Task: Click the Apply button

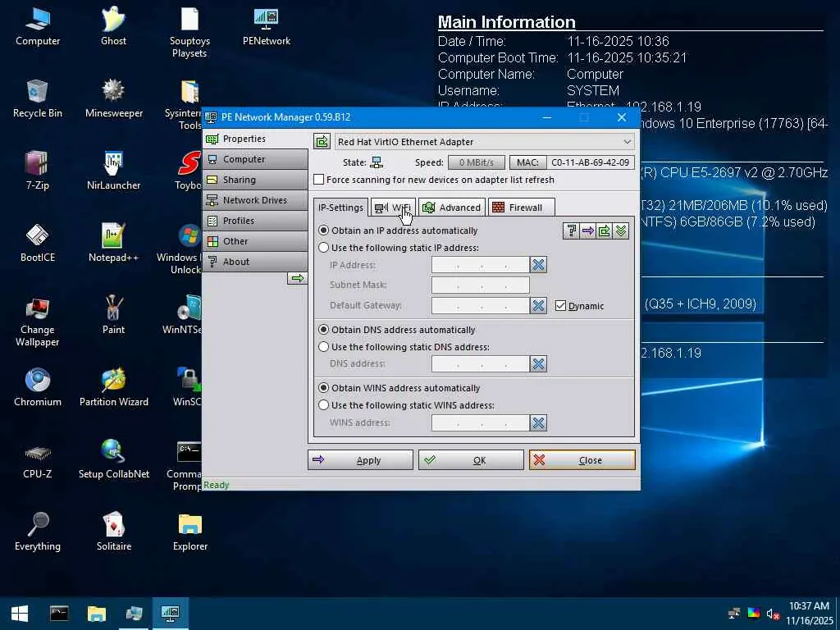Action: (361, 459)
